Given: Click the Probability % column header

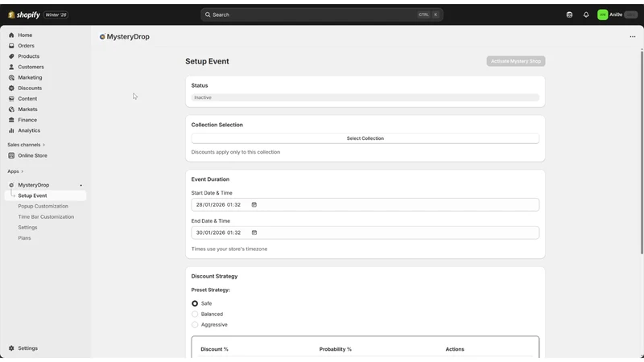Looking at the screenshot, I should [336, 349].
